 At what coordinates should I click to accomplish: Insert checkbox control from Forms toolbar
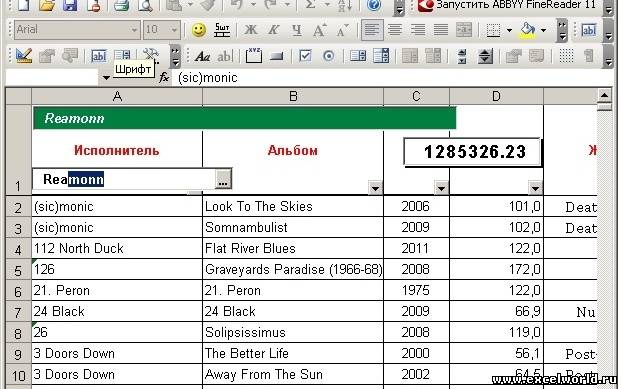click(x=305, y=56)
